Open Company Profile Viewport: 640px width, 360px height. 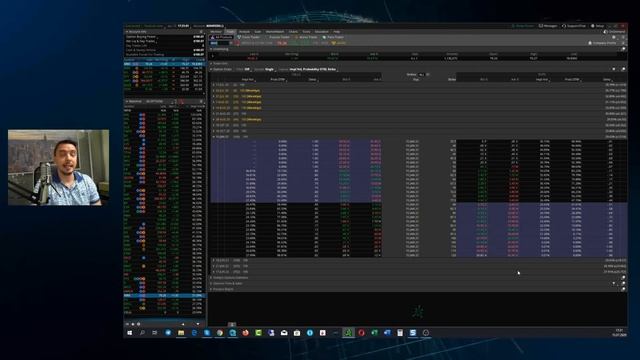click(x=602, y=43)
